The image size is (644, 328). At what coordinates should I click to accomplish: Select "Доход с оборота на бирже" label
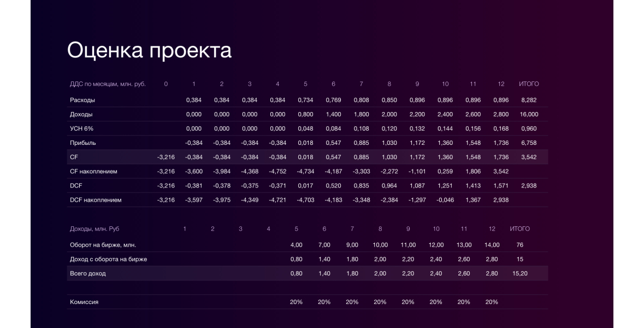(x=108, y=259)
